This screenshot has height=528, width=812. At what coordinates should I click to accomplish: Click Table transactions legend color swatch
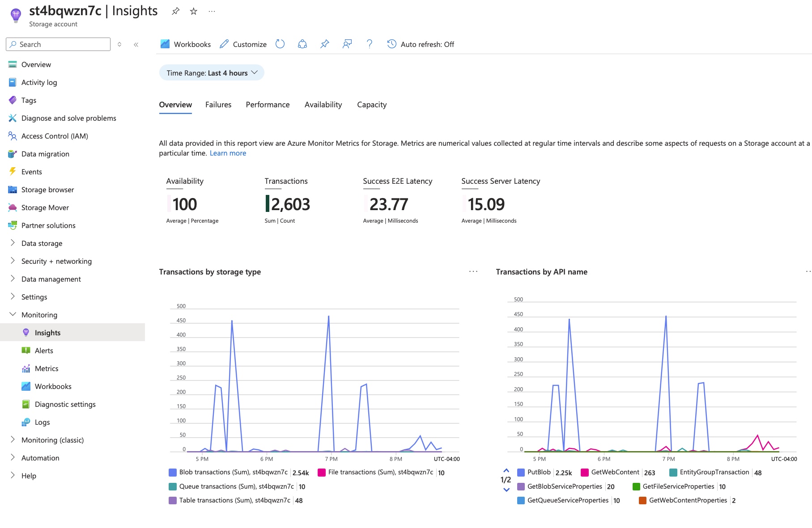point(172,500)
